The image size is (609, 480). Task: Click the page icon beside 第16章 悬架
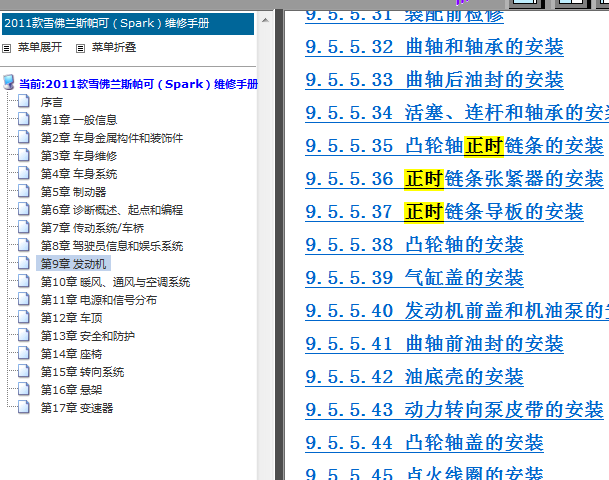point(24,389)
